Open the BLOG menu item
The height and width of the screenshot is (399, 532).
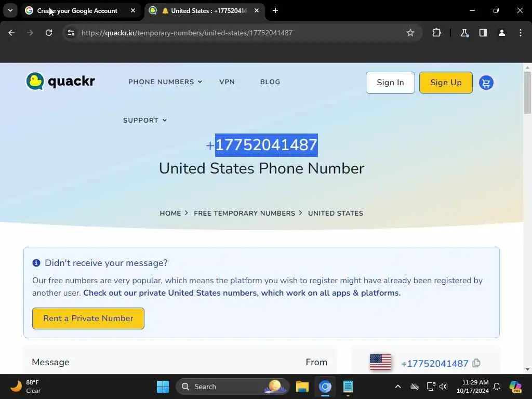click(x=270, y=82)
